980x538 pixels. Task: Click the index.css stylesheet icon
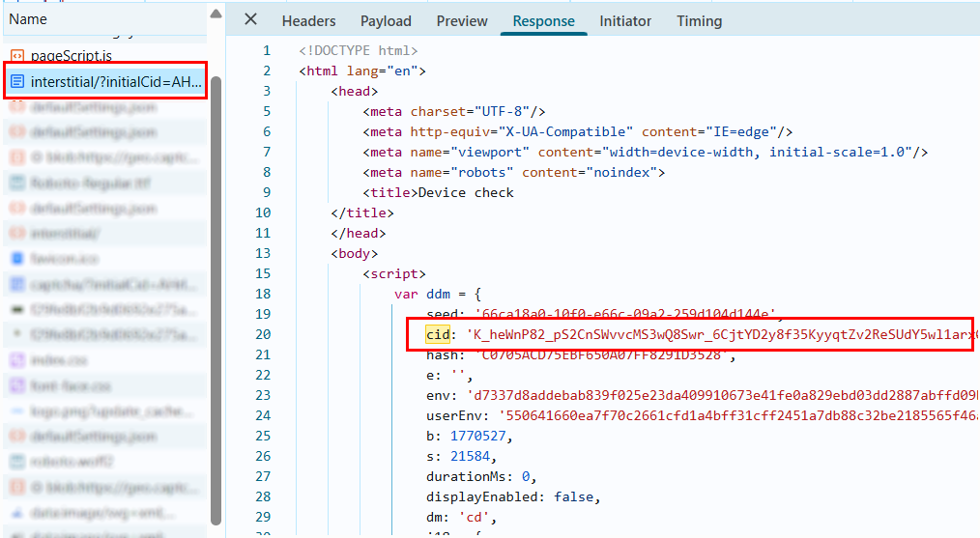[x=16, y=360]
